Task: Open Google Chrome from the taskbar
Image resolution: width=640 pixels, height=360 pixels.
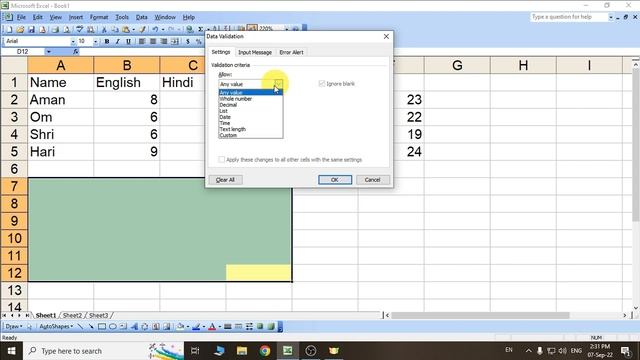Action: [x=265, y=351]
